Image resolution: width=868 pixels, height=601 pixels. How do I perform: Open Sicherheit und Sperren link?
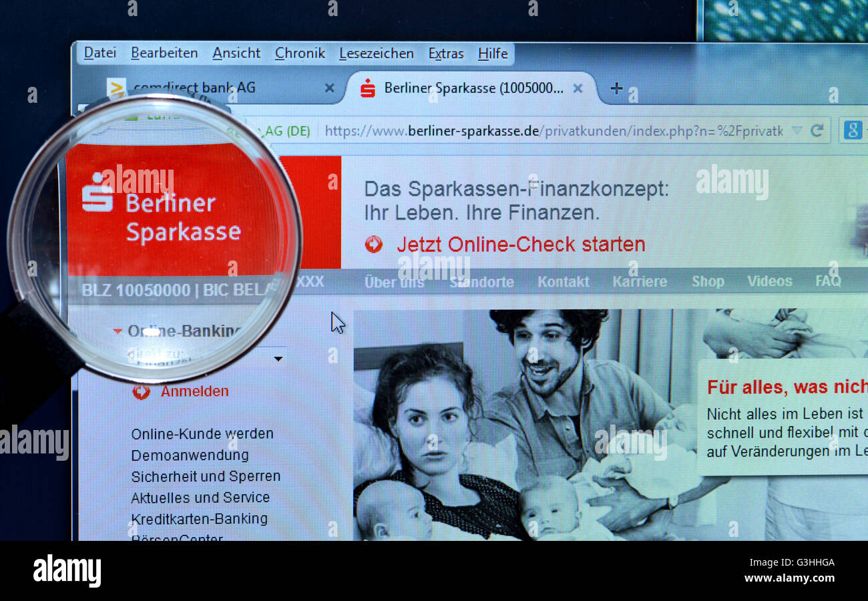(x=206, y=477)
